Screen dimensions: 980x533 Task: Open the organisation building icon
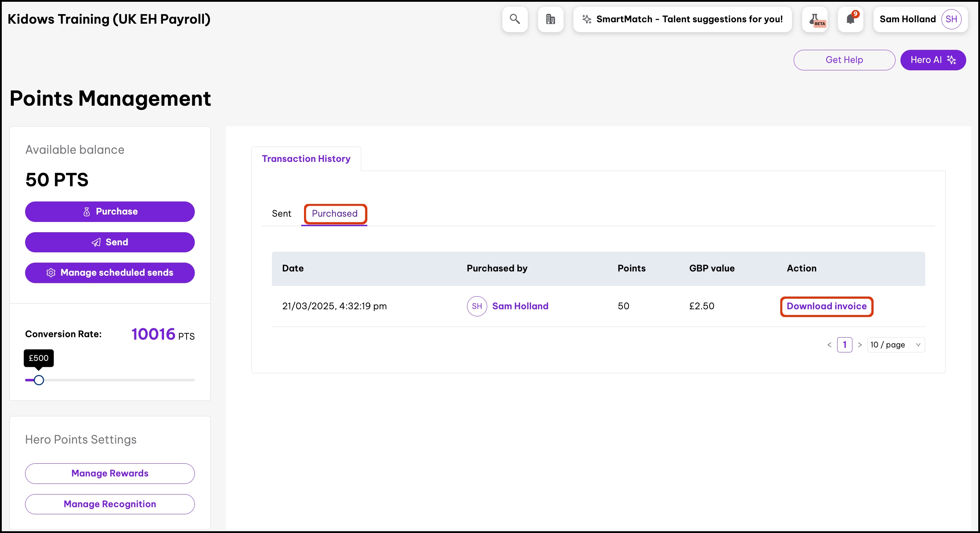550,19
